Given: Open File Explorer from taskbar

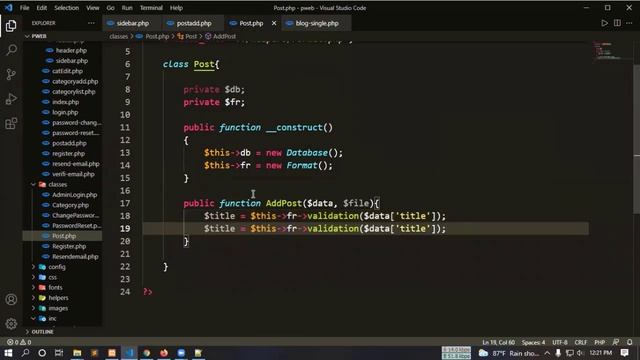Looking at the screenshot, I should point(77,353).
